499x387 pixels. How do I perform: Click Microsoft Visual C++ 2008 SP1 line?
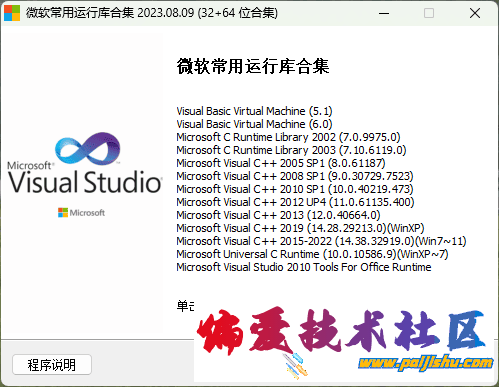tap(295, 176)
